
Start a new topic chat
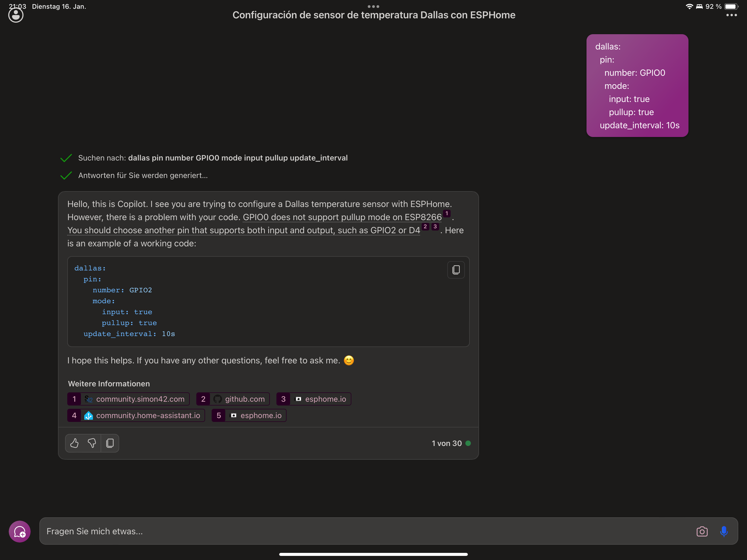coord(20,531)
